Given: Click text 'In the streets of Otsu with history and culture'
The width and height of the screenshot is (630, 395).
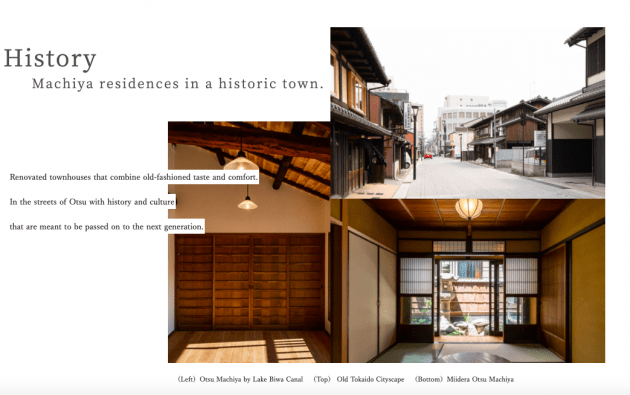Looking at the screenshot, I should (92, 202).
